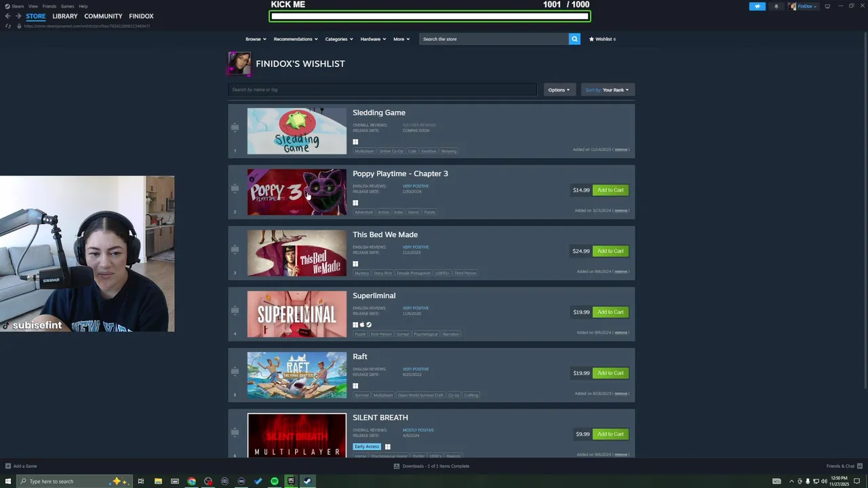Add SILENT BREATH to cart

pos(610,434)
